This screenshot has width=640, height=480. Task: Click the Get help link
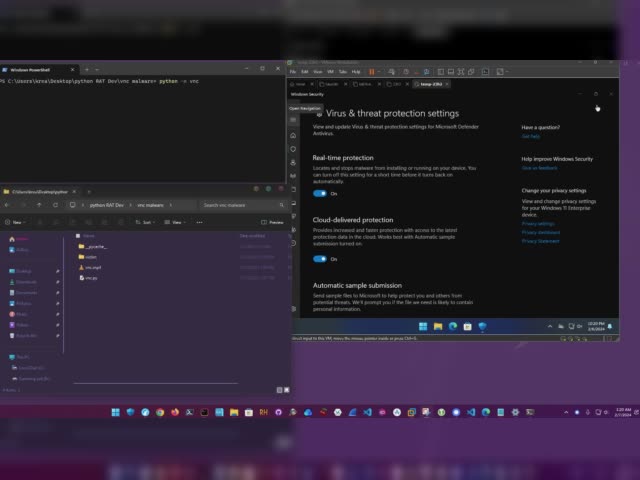point(531,136)
